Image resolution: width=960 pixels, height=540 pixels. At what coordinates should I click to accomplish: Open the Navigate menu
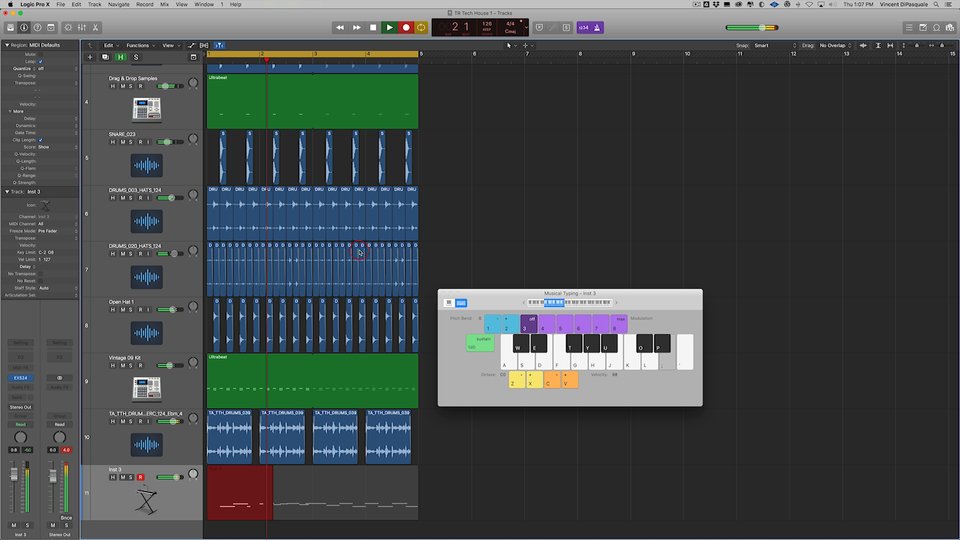pyautogui.click(x=118, y=4)
